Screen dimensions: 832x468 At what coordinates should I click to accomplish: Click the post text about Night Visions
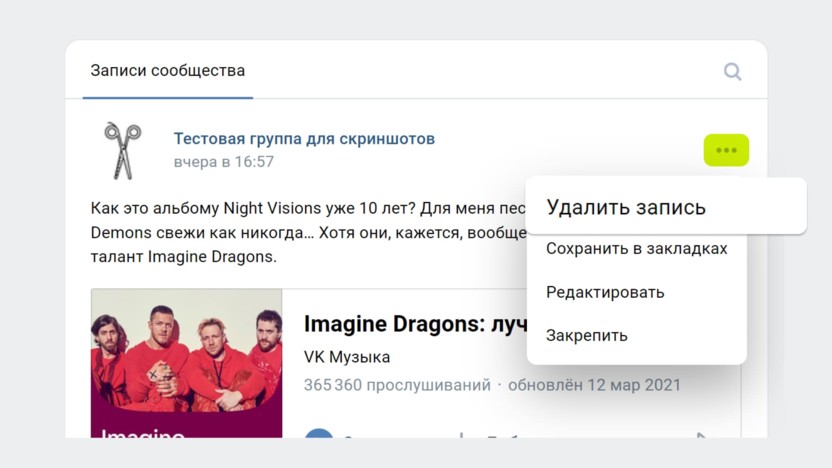click(x=300, y=208)
